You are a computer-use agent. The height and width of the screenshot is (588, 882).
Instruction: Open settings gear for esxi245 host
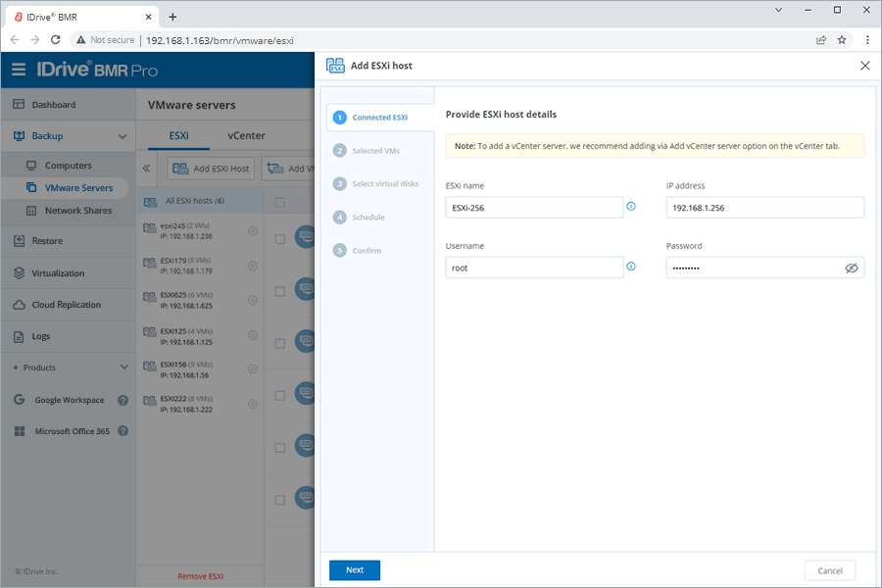coord(253,231)
